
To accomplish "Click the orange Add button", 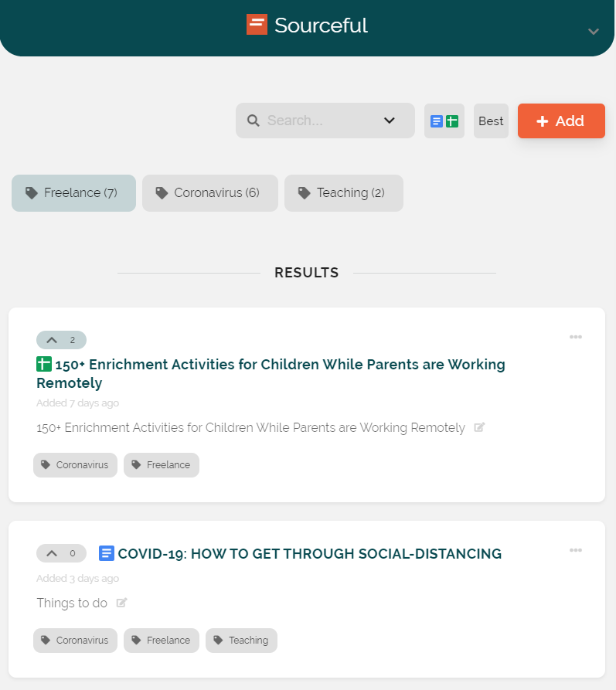I will click(561, 121).
